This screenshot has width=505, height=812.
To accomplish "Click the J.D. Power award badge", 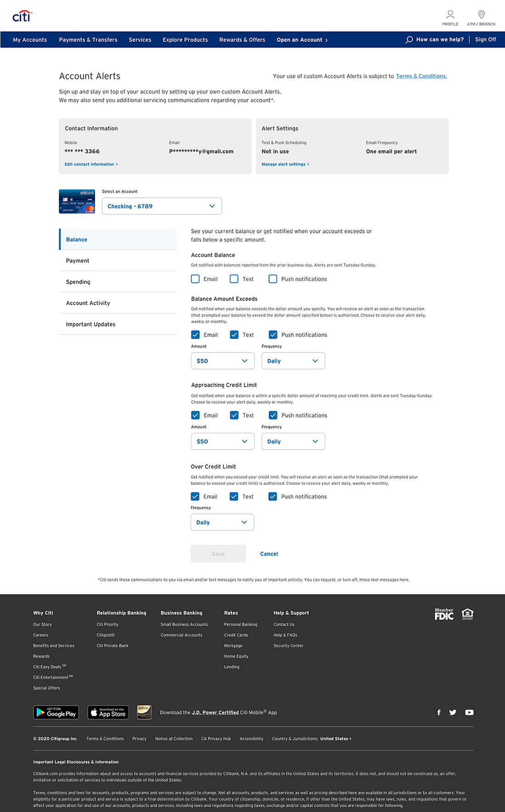I will coord(144,712).
